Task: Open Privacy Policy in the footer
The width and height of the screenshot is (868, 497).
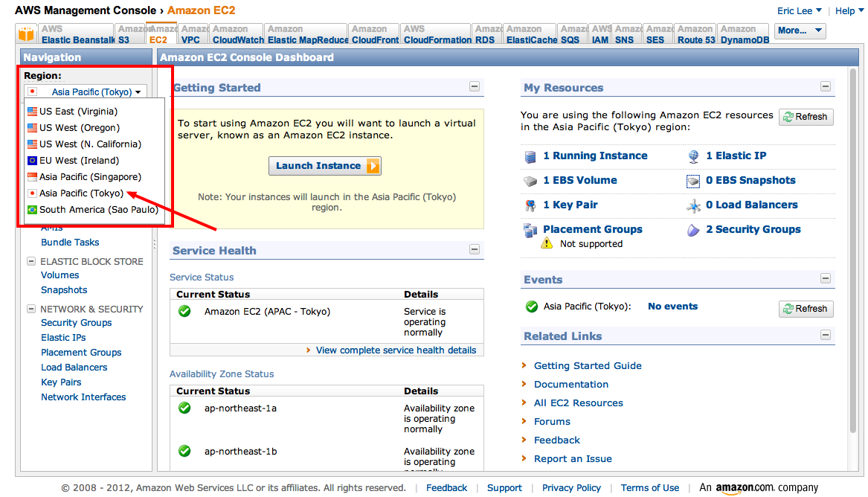Action: click(571, 487)
